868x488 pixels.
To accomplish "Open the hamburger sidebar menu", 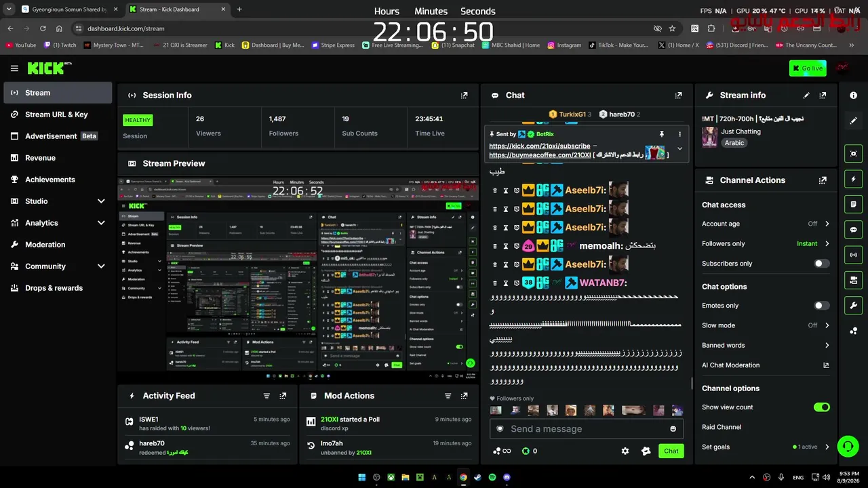I will 14,68.
